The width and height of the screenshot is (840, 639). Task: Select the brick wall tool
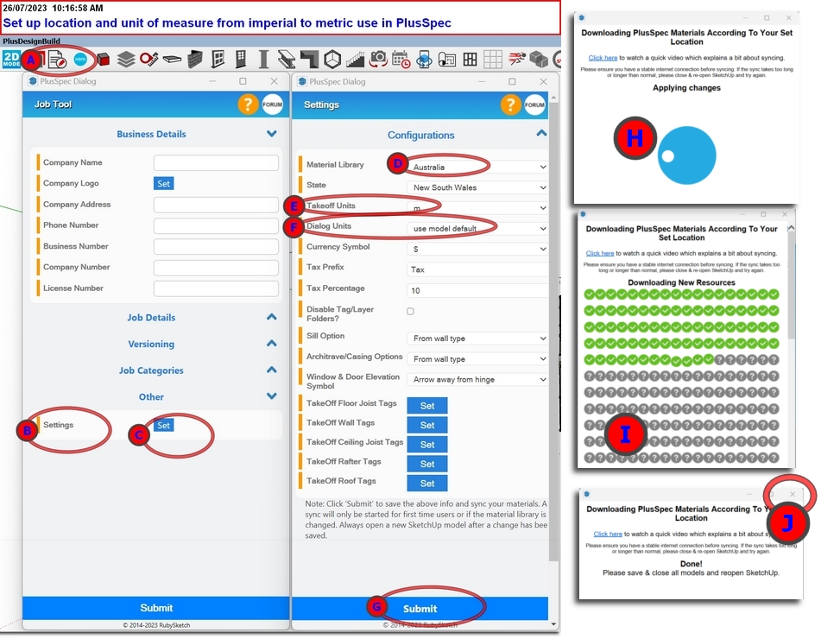click(x=195, y=60)
